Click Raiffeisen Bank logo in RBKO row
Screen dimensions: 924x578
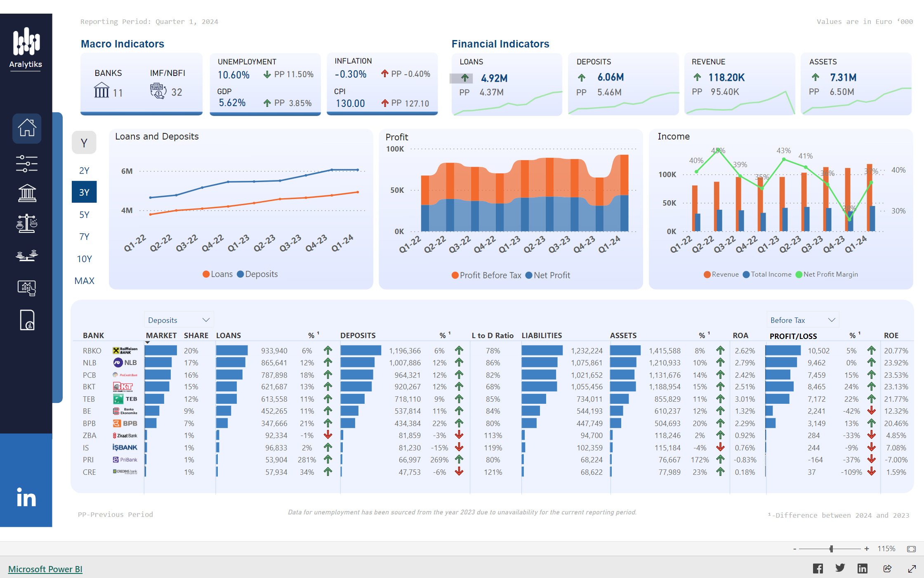pos(125,351)
